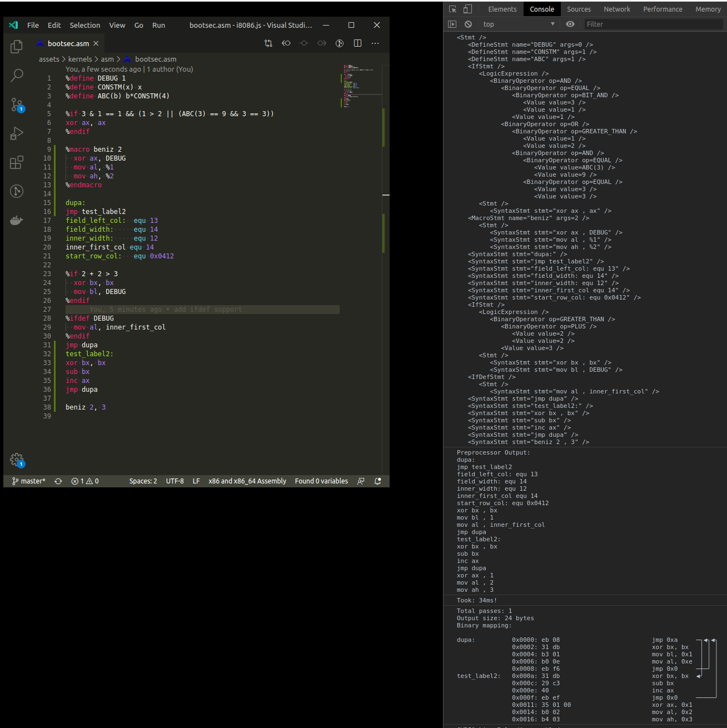Open the Explorer view in activity bar
Viewport: 727px width, 728px height.
17,47
